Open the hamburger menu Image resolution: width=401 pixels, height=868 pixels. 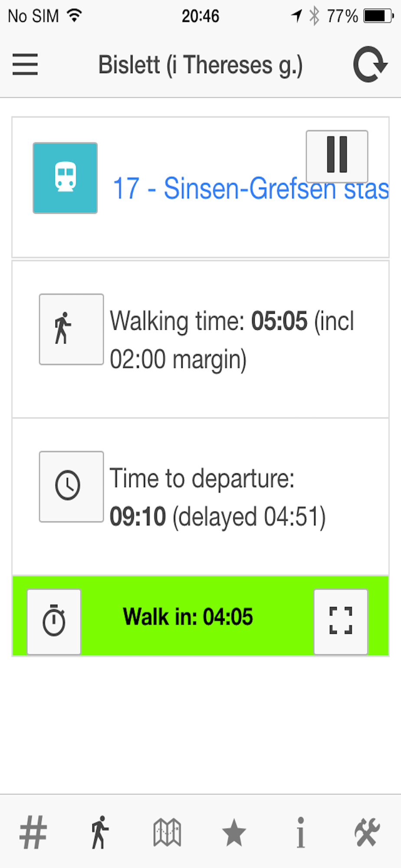pos(25,64)
